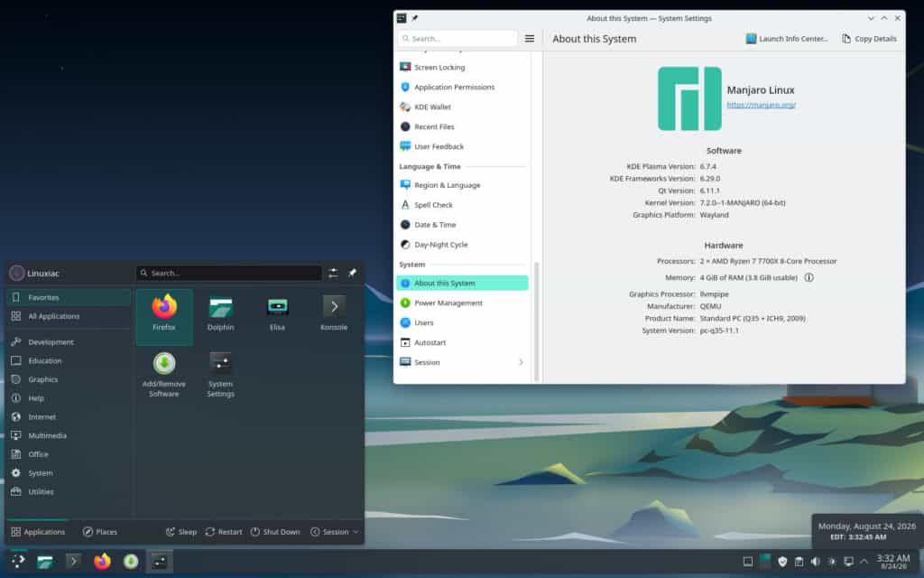Image resolution: width=924 pixels, height=578 pixels.
Task: Select All Applications in the launcher
Action: click(69, 316)
